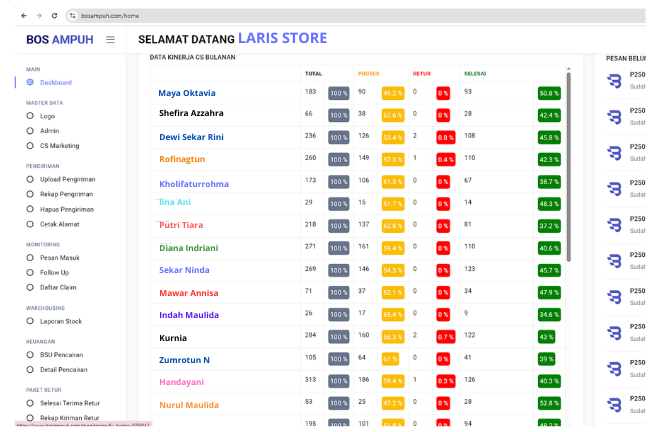660x432 pixels.
Task: Select Follow Up in Monitoring section
Action: (54, 272)
